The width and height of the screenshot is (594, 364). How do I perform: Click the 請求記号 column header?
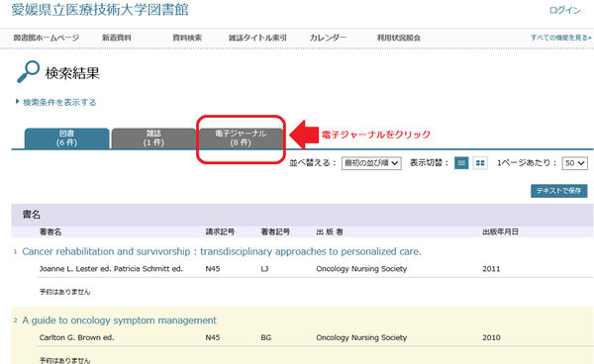click(x=220, y=231)
